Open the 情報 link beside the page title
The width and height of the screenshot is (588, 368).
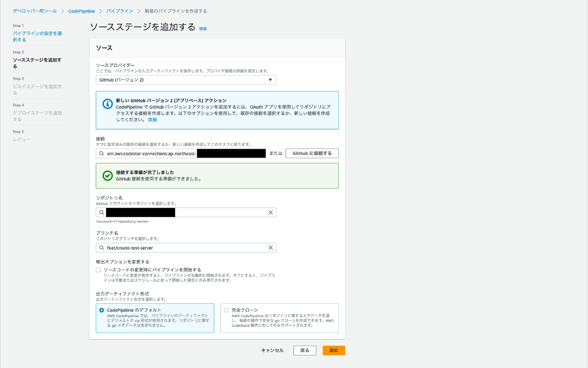(x=203, y=29)
